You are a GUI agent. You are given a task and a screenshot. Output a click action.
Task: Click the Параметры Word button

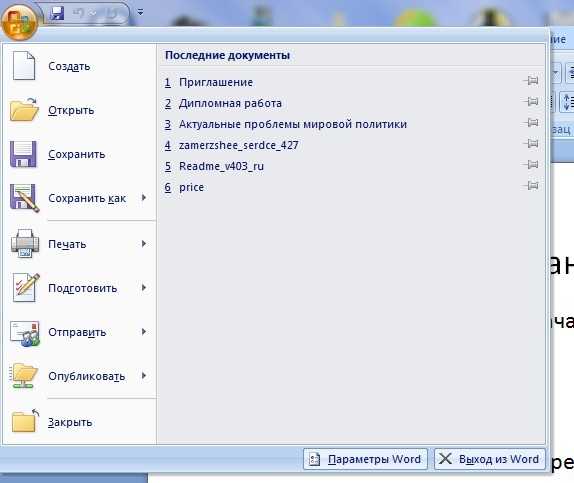click(365, 459)
